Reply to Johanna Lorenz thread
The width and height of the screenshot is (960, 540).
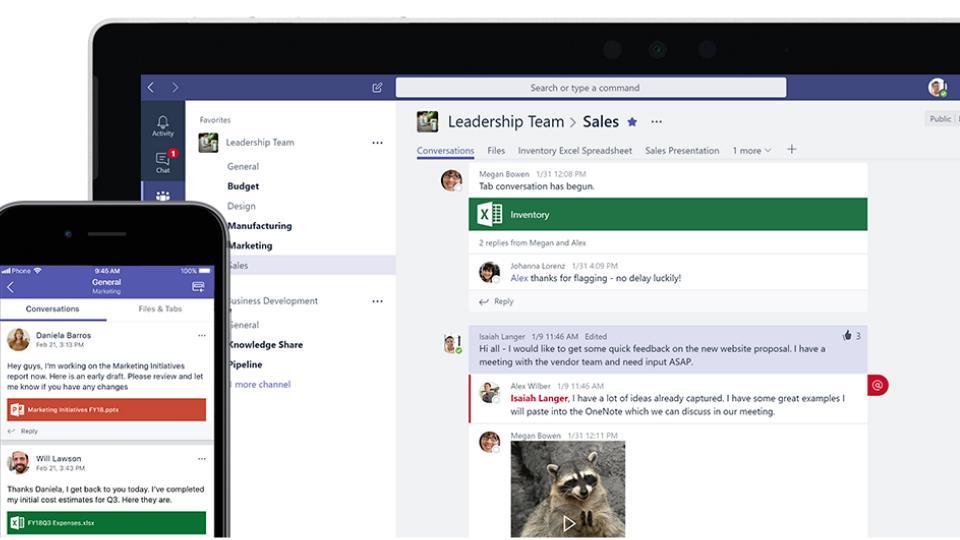click(497, 301)
